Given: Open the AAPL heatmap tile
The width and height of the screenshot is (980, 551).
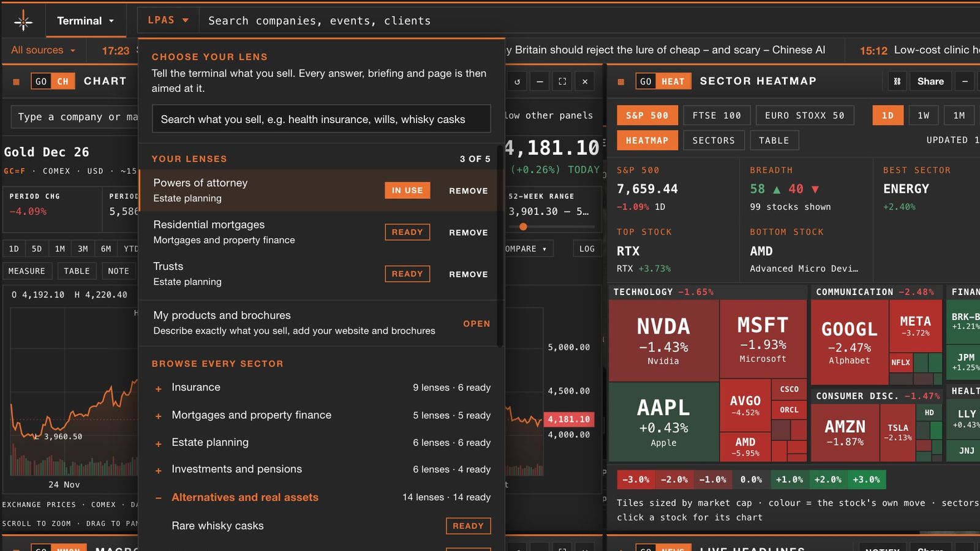Looking at the screenshot, I should [663, 422].
